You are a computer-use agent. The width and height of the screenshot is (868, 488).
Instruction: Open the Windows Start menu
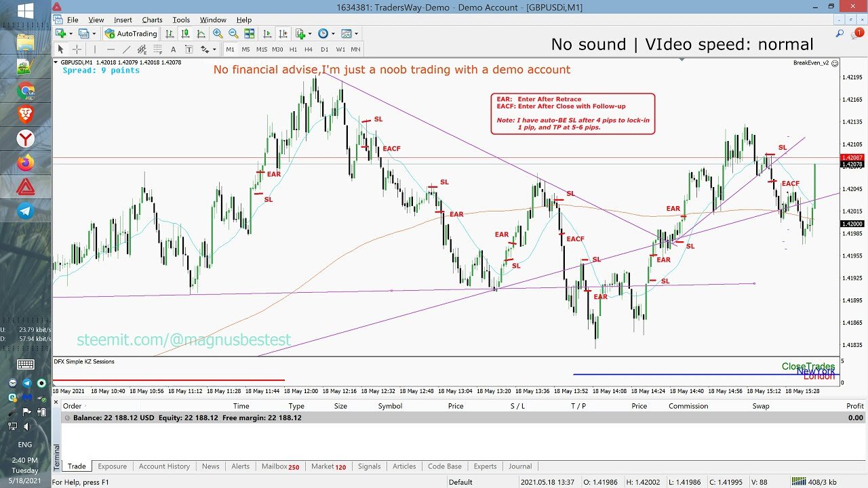26,11
